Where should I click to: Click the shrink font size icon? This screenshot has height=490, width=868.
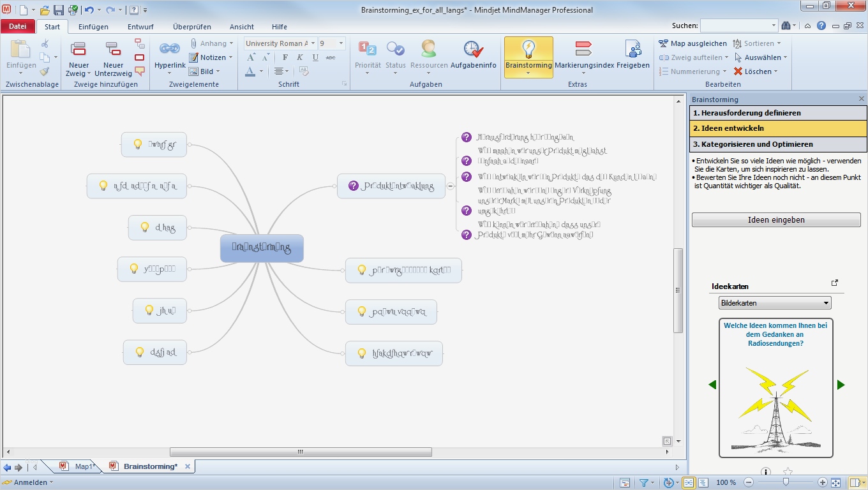click(265, 57)
